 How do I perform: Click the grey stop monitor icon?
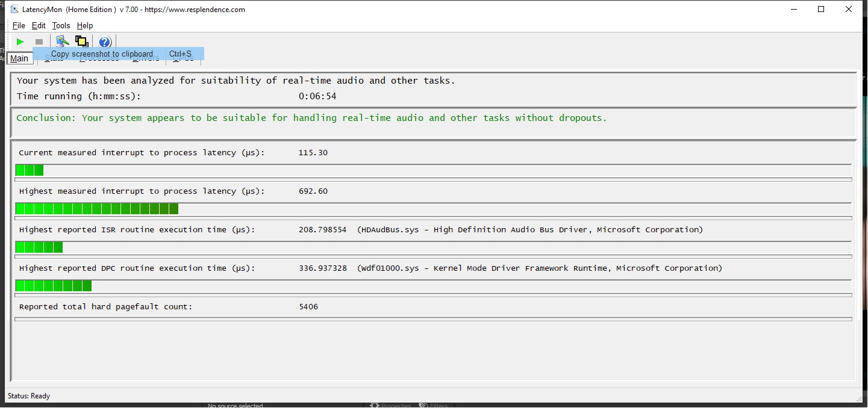(x=39, y=42)
